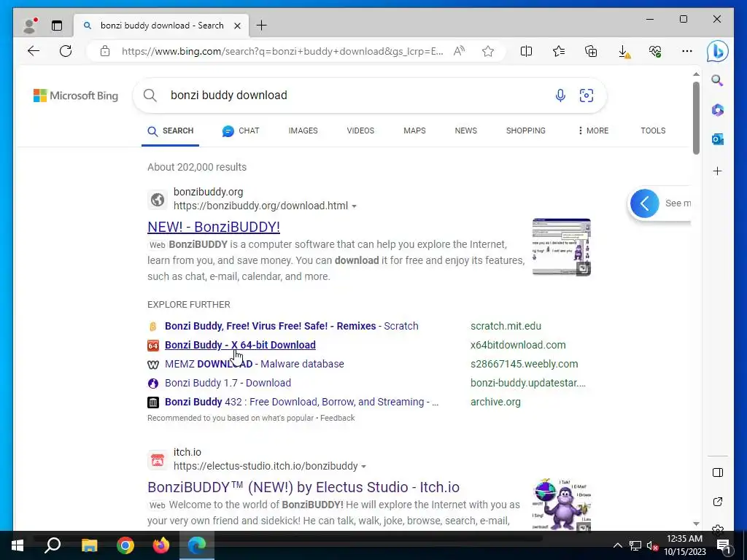Open MEMZ DOWNLOAD Malware database link
Image resolution: width=747 pixels, height=560 pixels.
click(x=255, y=364)
